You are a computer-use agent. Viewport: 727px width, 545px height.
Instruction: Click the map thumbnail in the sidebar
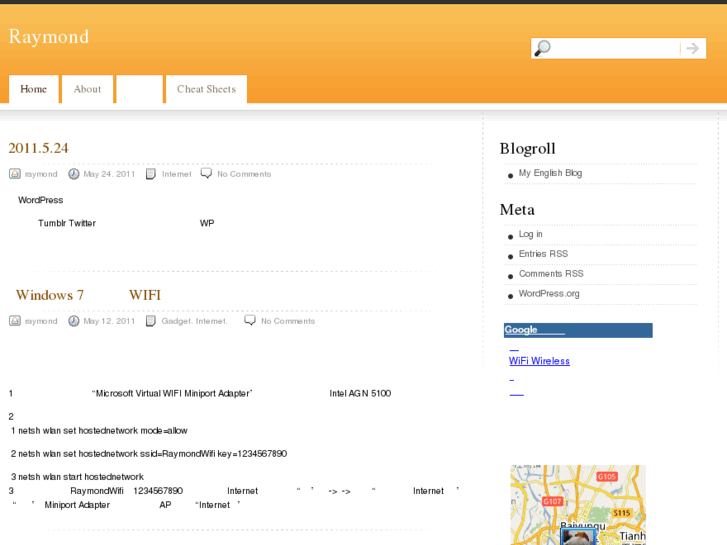(578, 505)
